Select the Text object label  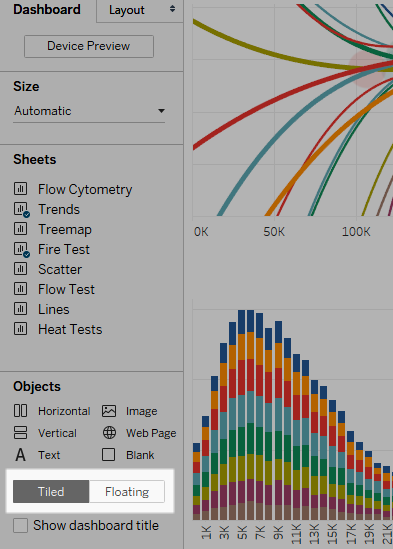[x=49, y=455]
